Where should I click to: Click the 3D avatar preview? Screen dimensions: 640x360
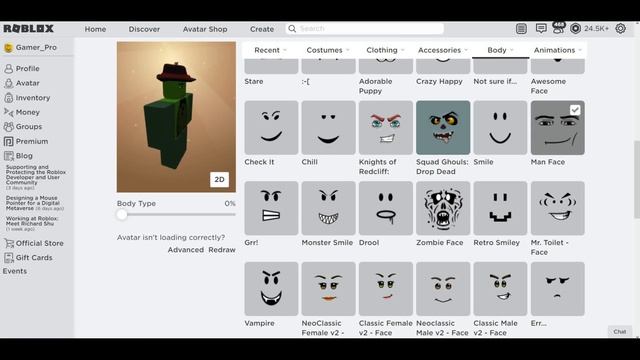click(176, 117)
